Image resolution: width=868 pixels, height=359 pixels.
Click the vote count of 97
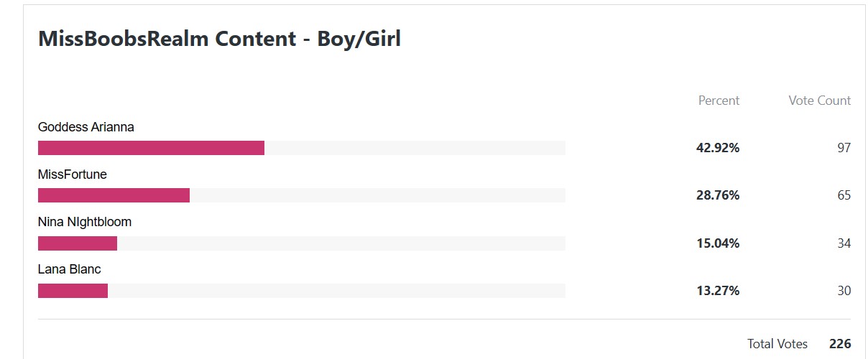pos(844,148)
